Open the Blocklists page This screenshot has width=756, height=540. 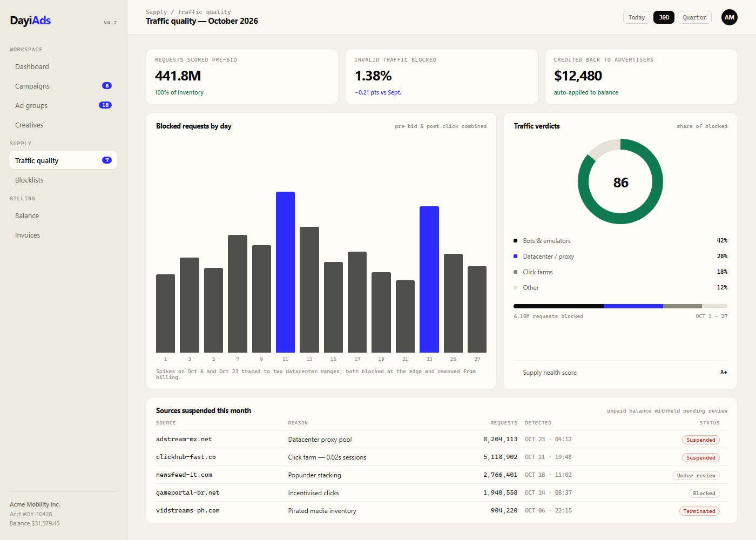click(x=63, y=180)
